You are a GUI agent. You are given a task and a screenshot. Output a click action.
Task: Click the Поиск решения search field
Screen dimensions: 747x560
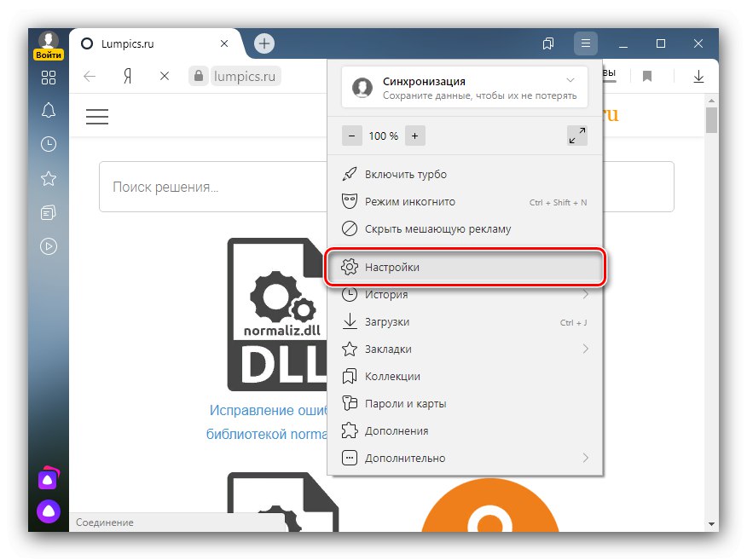pos(213,187)
